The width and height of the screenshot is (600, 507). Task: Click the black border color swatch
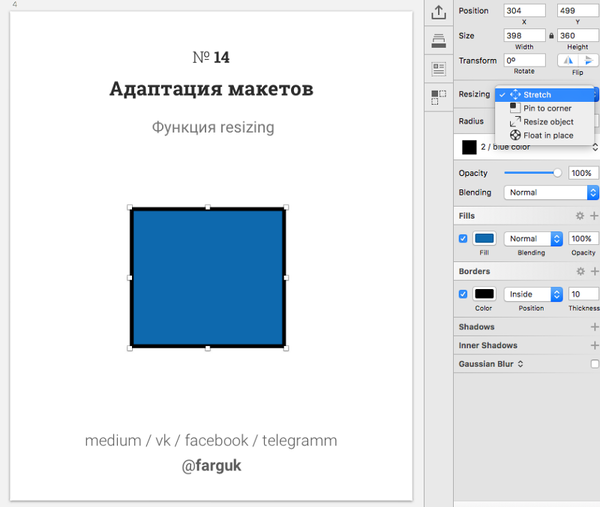(484, 294)
